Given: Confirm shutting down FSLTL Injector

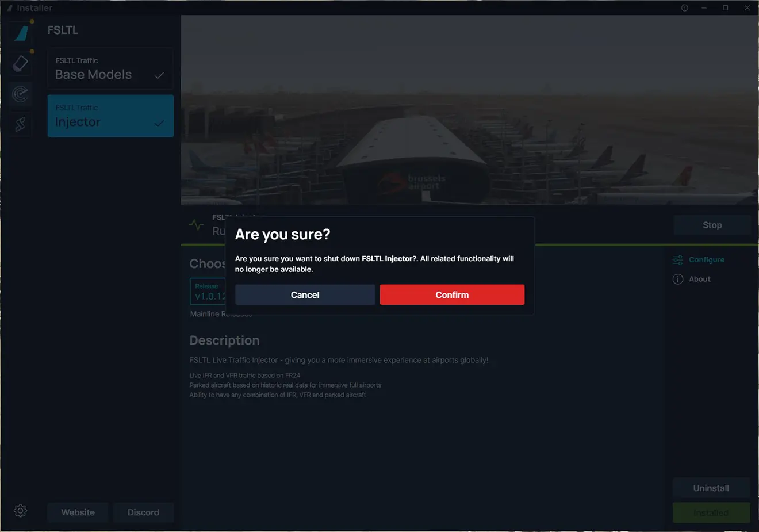Looking at the screenshot, I should click(x=452, y=294).
